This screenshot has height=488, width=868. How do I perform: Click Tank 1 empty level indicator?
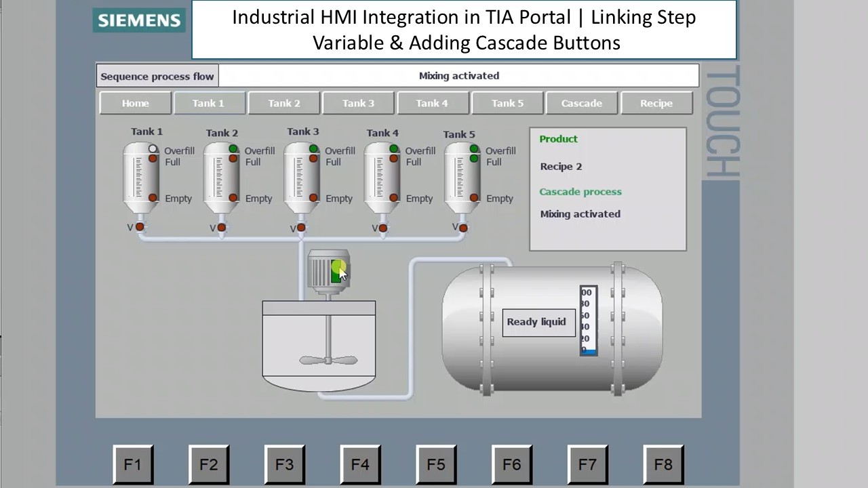click(x=153, y=198)
